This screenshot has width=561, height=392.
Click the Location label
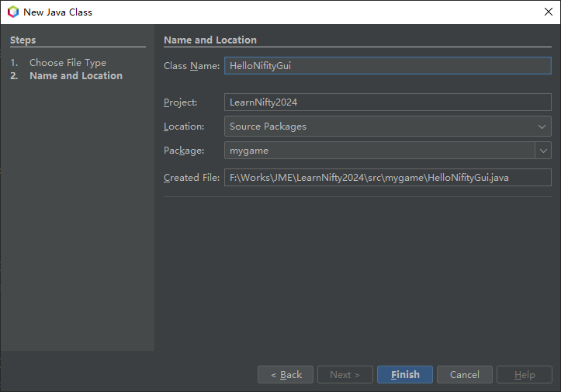click(184, 126)
